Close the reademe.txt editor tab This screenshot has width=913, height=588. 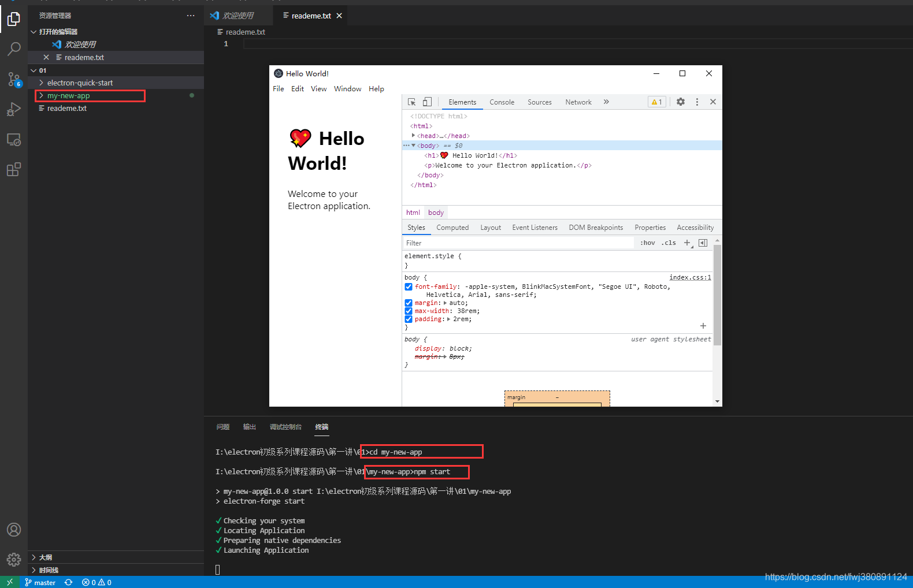[339, 16]
